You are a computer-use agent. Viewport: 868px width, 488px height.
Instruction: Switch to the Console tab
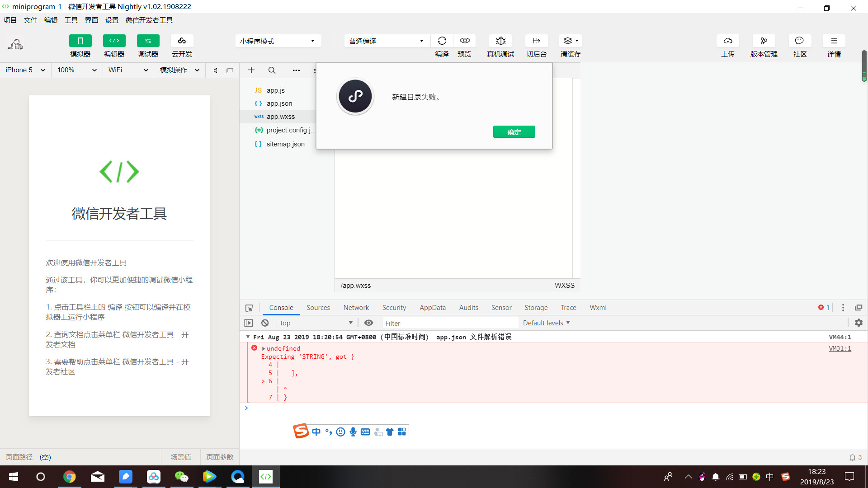click(x=281, y=308)
